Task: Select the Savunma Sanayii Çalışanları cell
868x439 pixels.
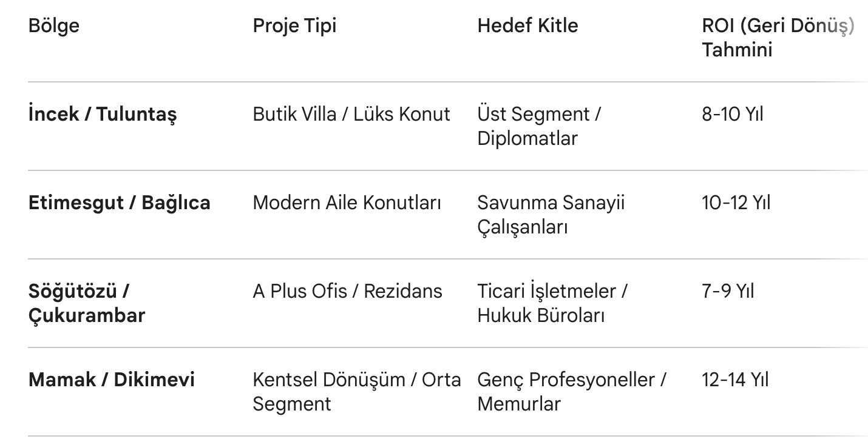Action: tap(551, 215)
